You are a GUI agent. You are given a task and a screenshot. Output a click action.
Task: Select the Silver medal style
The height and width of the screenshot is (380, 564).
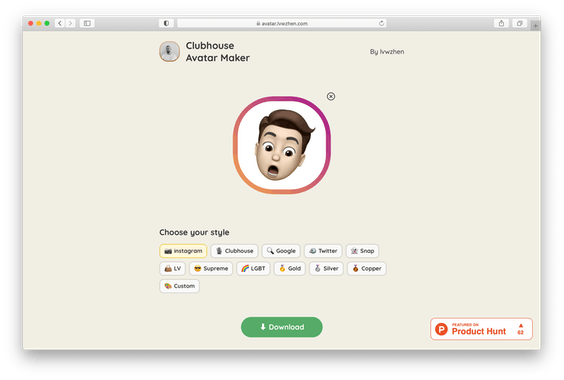326,268
